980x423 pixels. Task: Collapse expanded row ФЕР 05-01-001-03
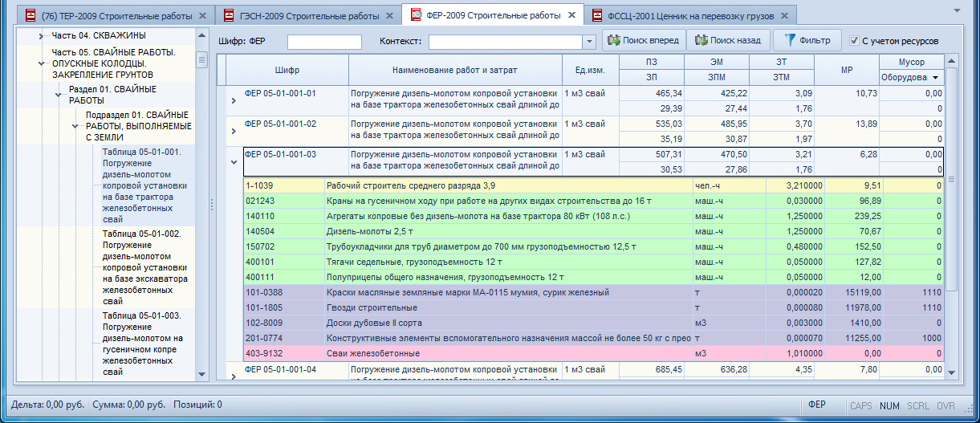(234, 162)
